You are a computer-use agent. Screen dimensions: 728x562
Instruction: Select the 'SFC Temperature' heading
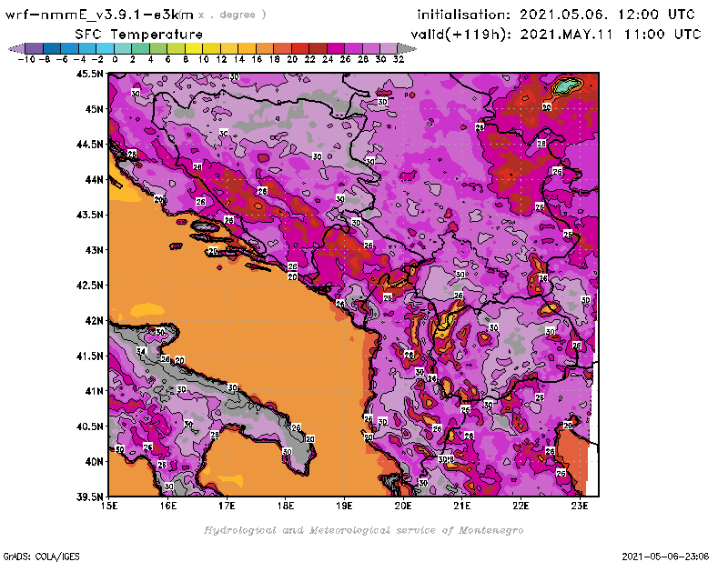coord(139,35)
